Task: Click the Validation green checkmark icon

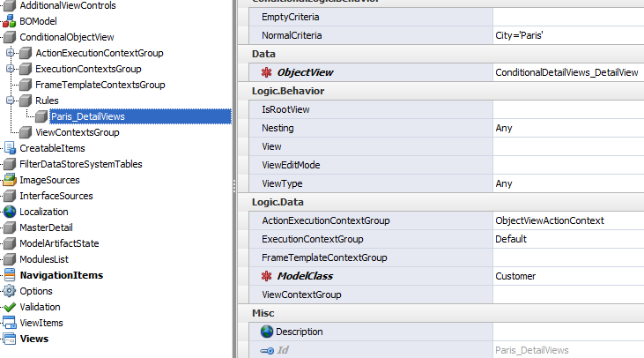Action: click(x=10, y=307)
